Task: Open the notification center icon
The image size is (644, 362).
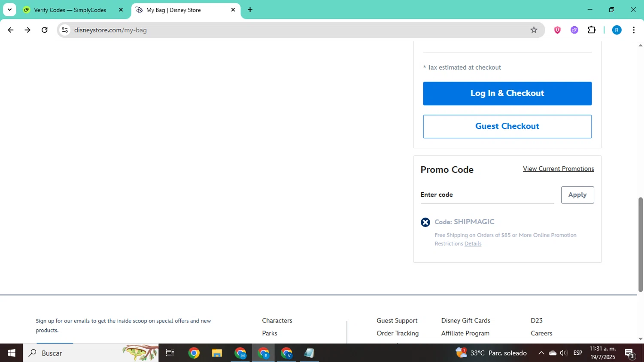Action: click(630, 353)
